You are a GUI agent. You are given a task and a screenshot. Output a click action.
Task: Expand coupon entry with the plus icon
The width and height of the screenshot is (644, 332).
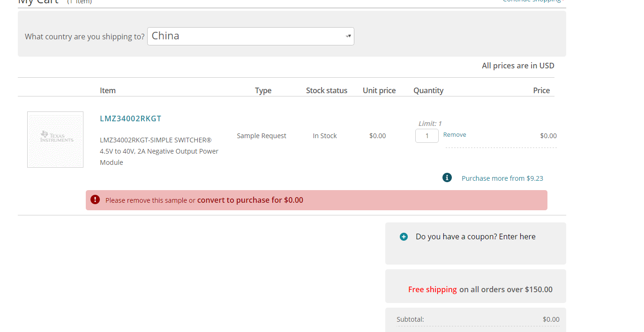(x=404, y=237)
